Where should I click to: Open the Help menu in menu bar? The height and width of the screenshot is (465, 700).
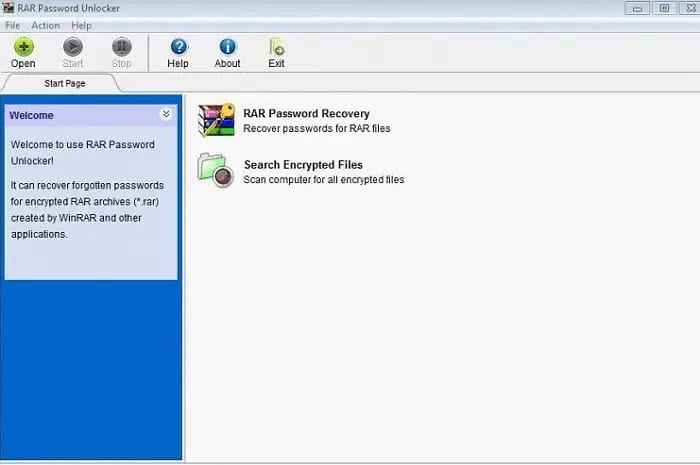pos(81,25)
